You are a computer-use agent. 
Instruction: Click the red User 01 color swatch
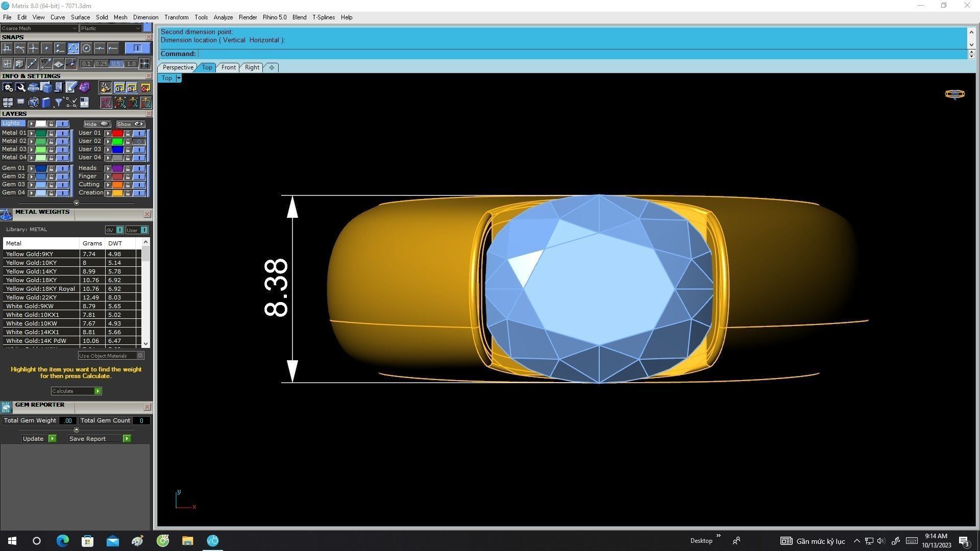117,133
